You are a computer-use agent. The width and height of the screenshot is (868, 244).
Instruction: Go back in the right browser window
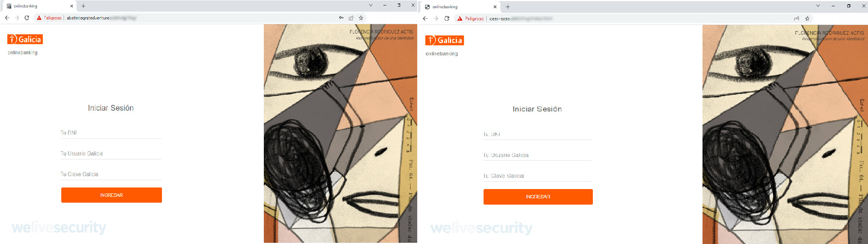click(x=425, y=18)
